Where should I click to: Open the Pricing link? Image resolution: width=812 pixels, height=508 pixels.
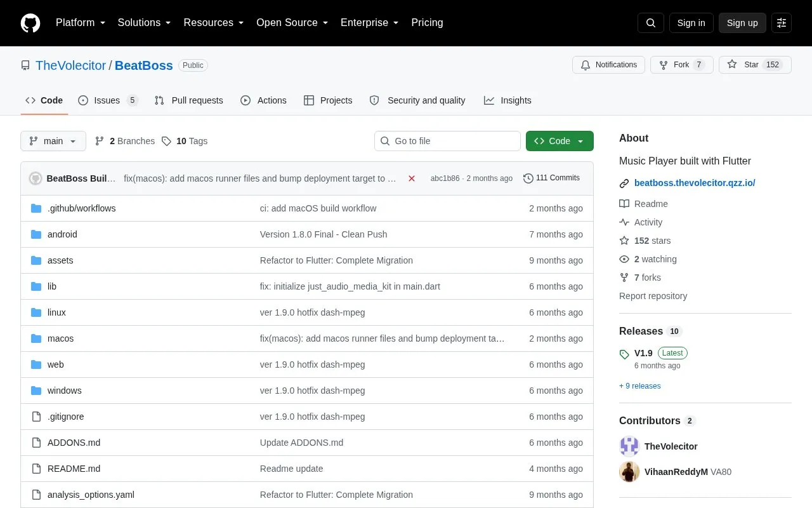[x=427, y=23]
